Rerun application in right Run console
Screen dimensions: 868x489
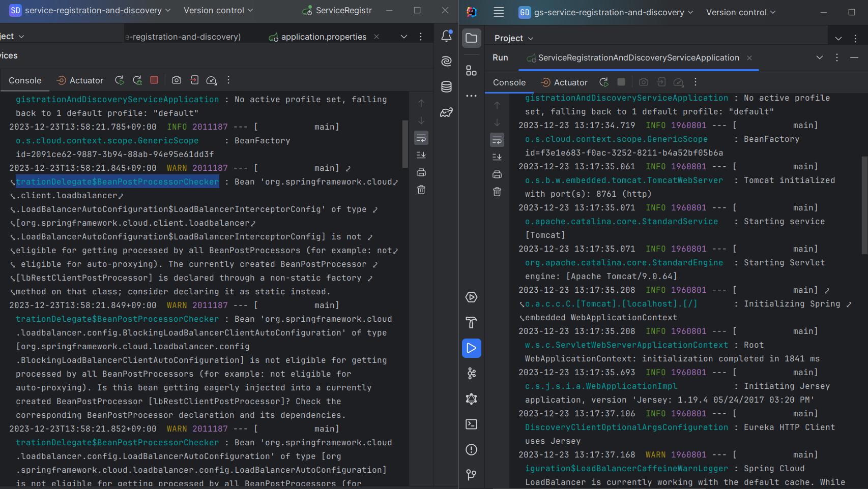pyautogui.click(x=604, y=82)
